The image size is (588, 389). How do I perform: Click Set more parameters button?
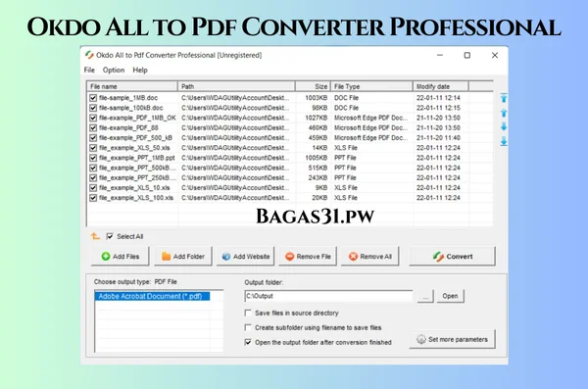click(x=452, y=339)
